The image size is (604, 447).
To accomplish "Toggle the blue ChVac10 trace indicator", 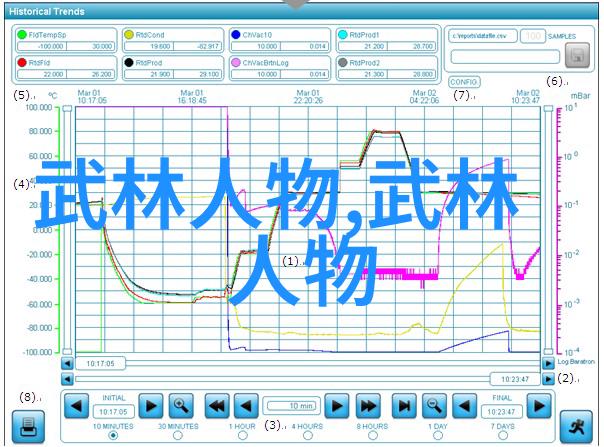I will tap(236, 35).
